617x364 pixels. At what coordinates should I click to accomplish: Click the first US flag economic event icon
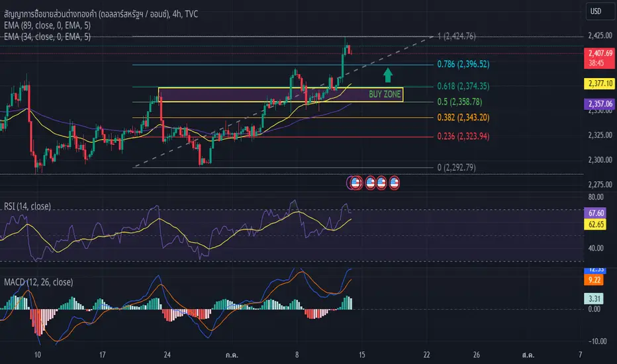point(356,183)
